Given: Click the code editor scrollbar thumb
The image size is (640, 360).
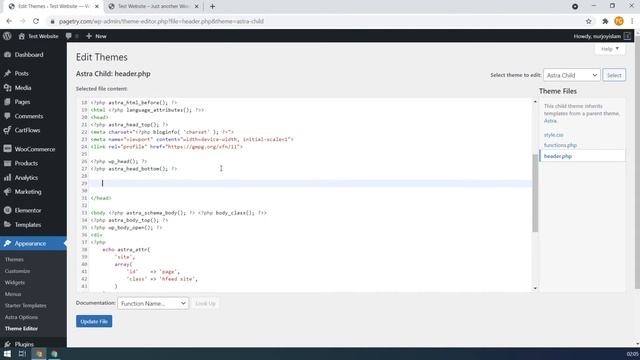Looking at the screenshot, I should point(535,193).
